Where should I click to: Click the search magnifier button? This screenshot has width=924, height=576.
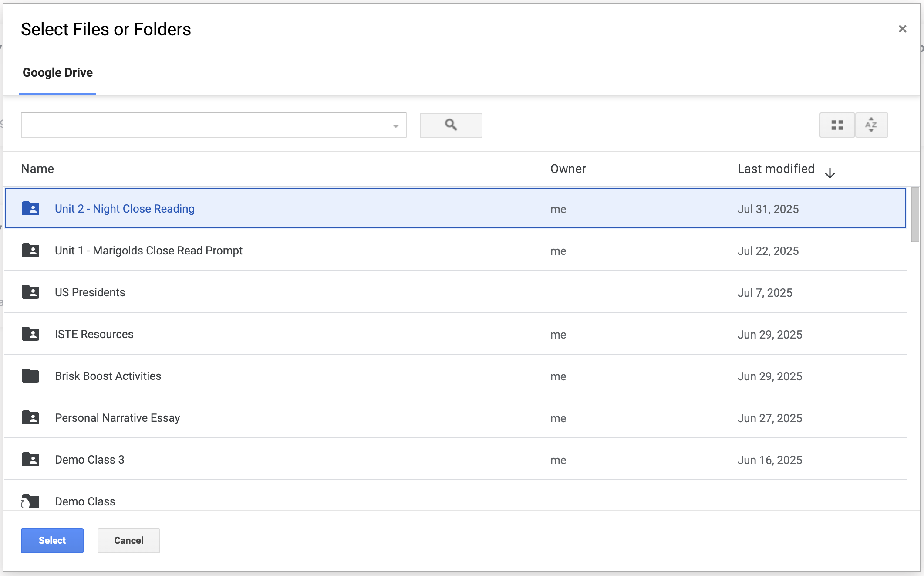[451, 125]
